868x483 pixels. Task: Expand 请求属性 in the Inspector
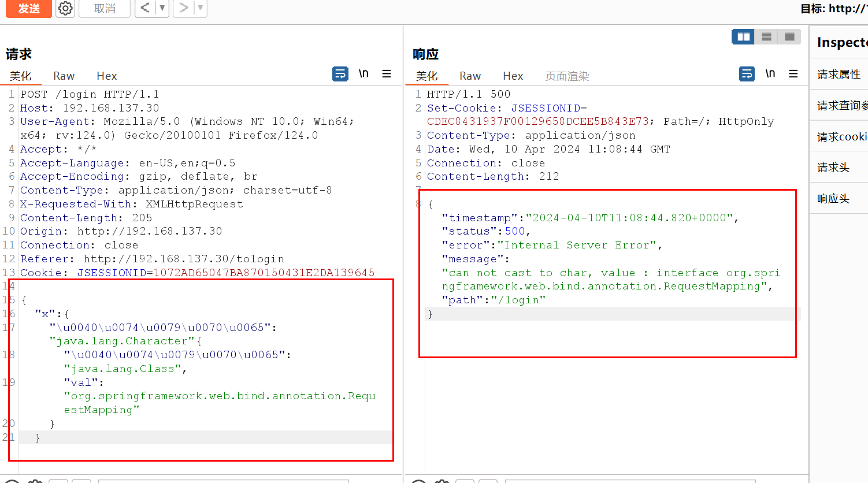pos(839,74)
